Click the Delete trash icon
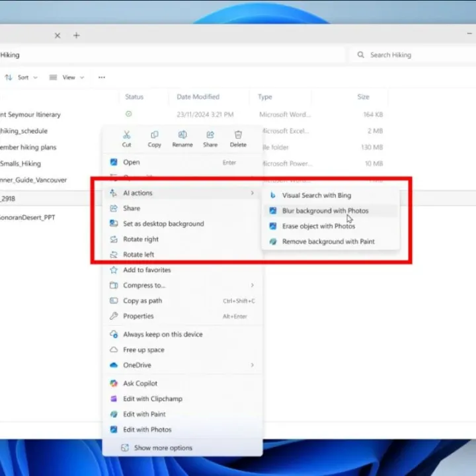 point(238,134)
